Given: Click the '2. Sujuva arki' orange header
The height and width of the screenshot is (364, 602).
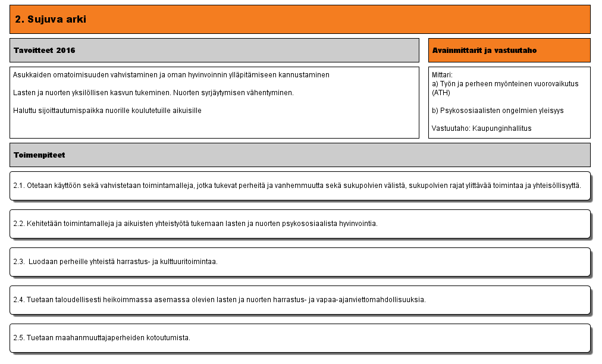Looking at the screenshot, I should [x=300, y=19].
